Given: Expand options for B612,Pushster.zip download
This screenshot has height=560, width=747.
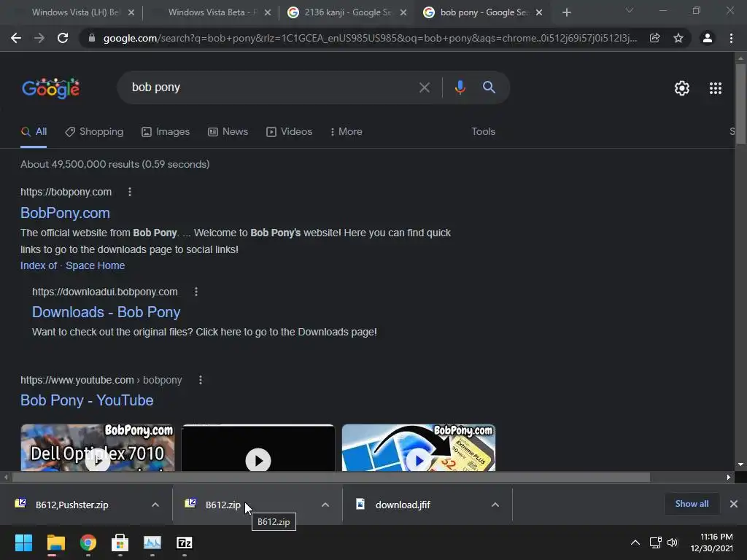Looking at the screenshot, I should (155, 505).
